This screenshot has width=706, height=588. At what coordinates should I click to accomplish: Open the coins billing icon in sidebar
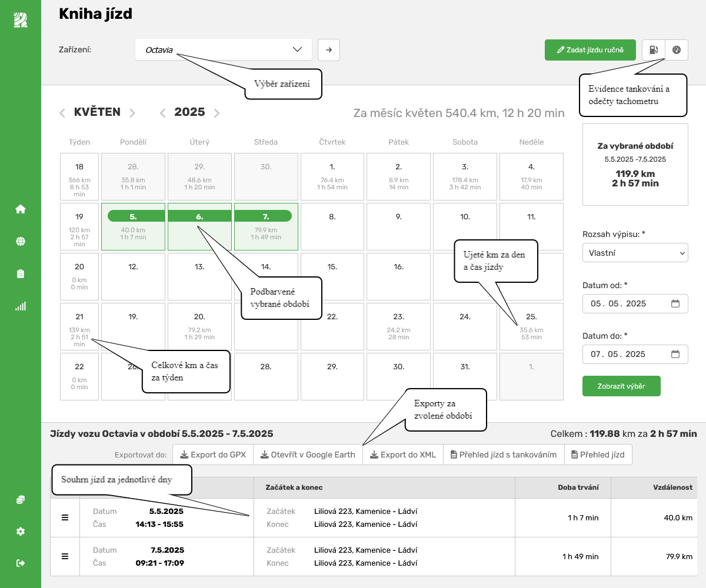(x=21, y=500)
